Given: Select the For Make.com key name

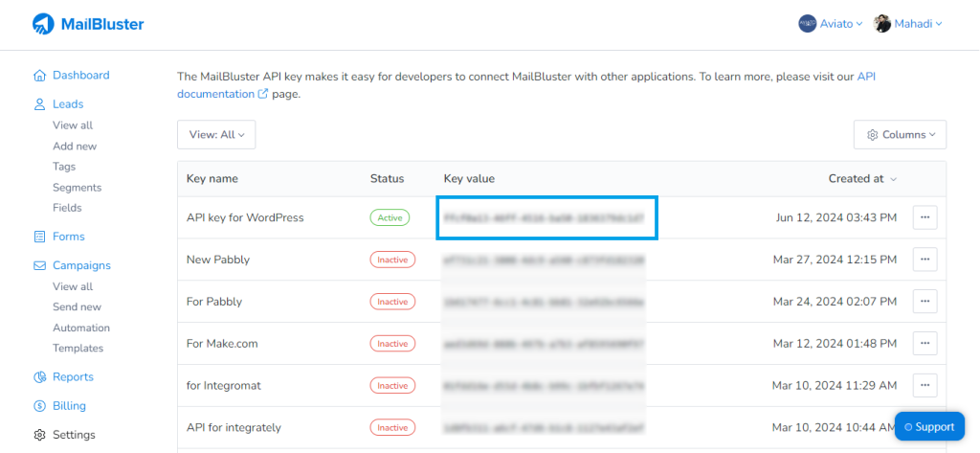Looking at the screenshot, I should click(x=222, y=344).
